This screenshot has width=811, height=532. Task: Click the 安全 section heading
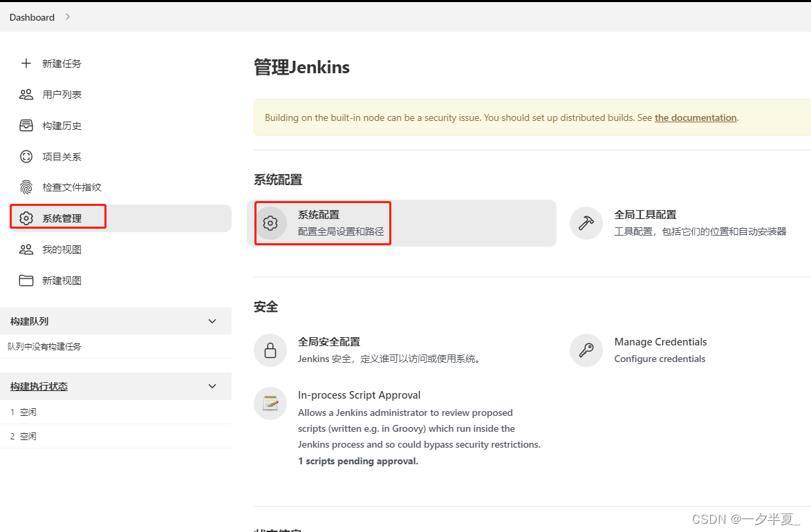pos(266,307)
